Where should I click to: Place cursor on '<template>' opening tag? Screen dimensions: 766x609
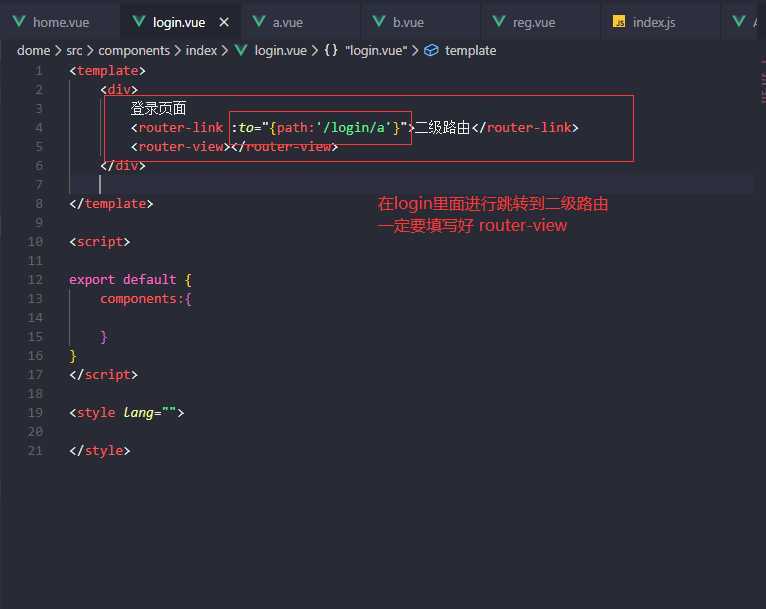(x=107, y=71)
